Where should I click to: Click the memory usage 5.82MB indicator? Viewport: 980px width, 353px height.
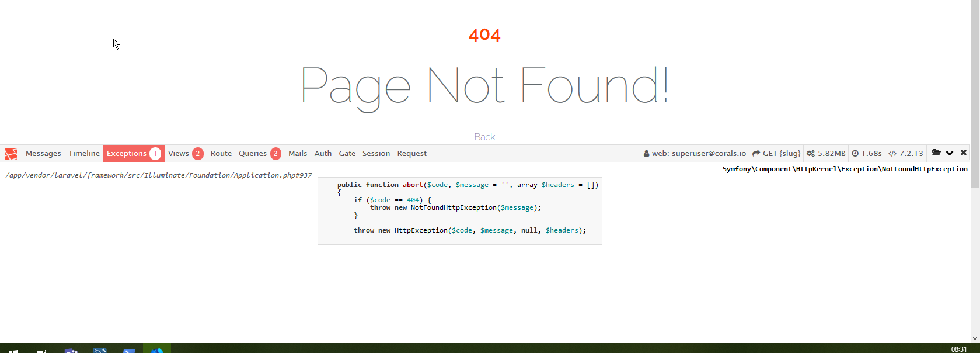click(x=826, y=154)
